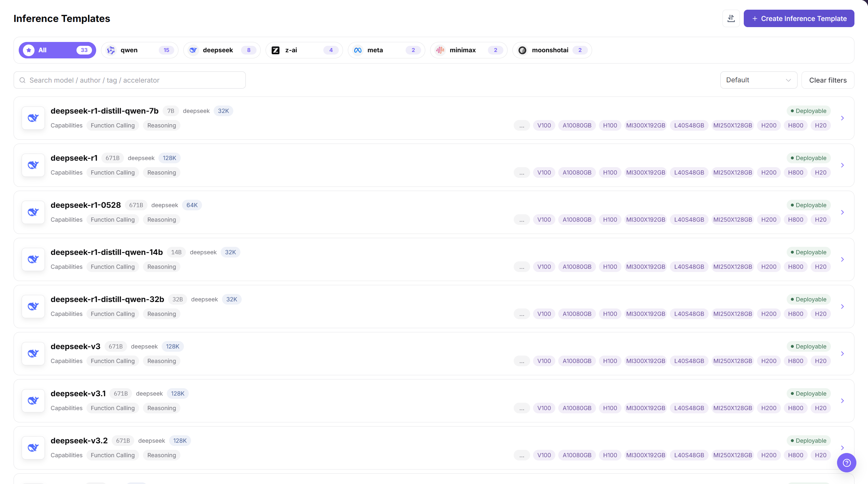Filter templates by moonshotai
Image resolution: width=868 pixels, height=484 pixels.
(x=552, y=50)
